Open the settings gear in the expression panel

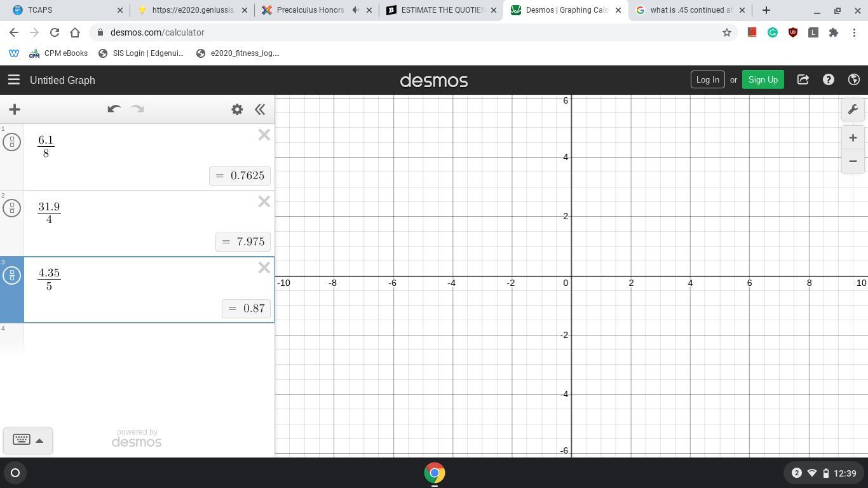[x=236, y=109]
